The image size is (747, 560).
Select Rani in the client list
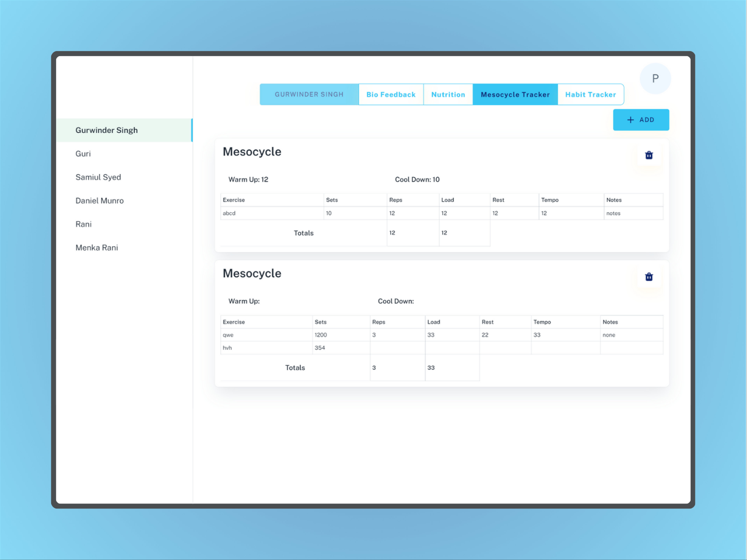coord(124,224)
